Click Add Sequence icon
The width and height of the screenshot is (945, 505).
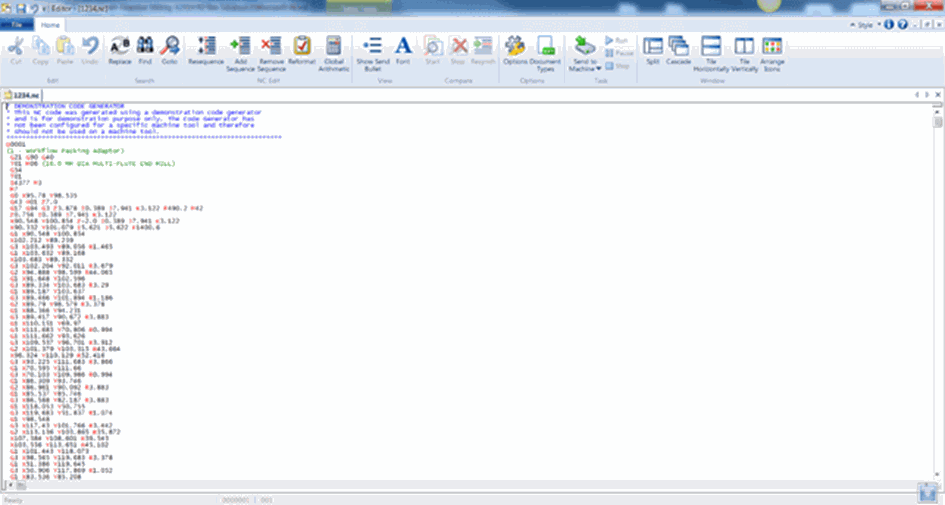240,46
